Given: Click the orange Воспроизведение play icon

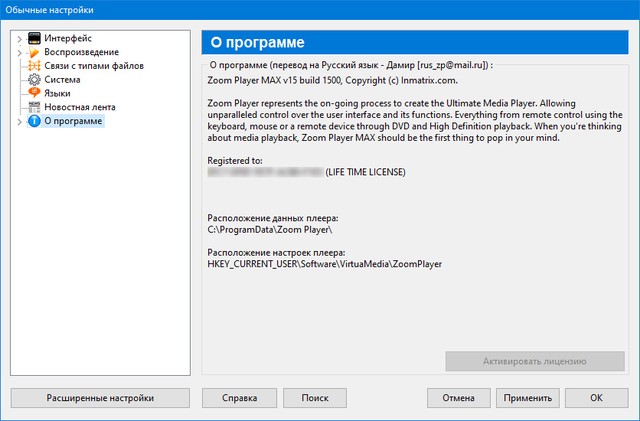Looking at the screenshot, I should pos(34,52).
